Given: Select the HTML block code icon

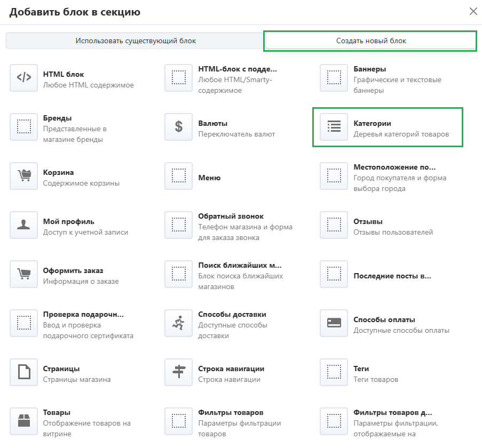Looking at the screenshot, I should point(23,78).
